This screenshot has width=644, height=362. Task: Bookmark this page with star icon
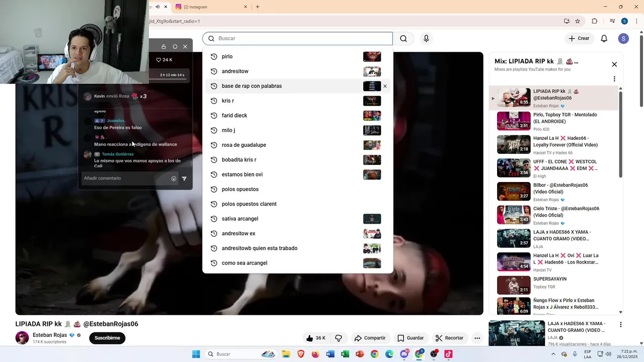[x=578, y=21]
